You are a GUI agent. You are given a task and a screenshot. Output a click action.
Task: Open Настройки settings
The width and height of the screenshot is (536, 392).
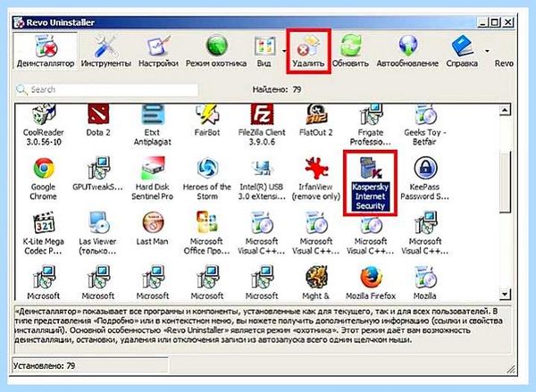click(158, 51)
